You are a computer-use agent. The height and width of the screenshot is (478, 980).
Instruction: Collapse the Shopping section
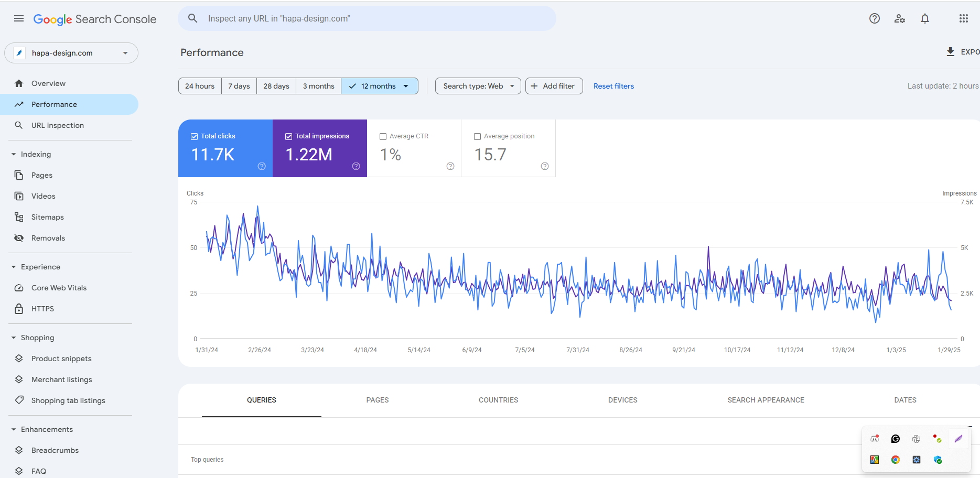(14, 338)
